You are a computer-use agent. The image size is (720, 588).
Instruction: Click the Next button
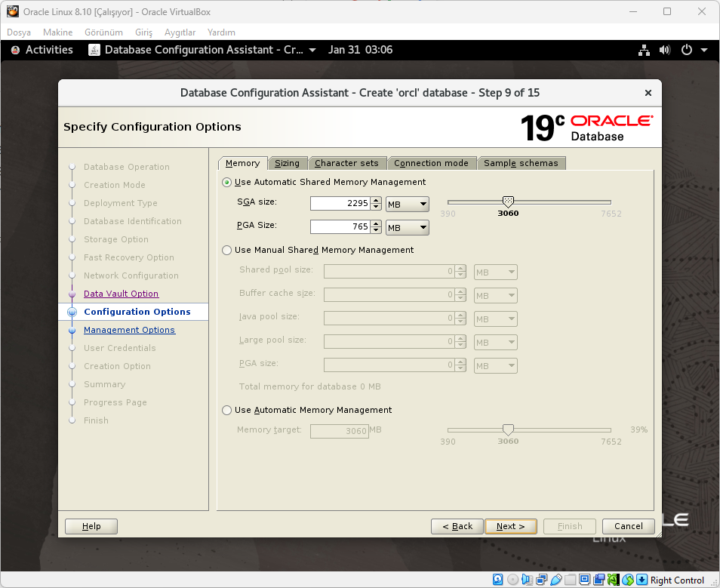(x=511, y=526)
